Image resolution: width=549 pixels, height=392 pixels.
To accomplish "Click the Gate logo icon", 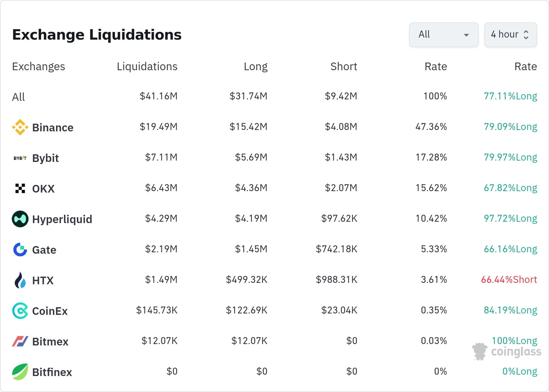I will (20, 250).
